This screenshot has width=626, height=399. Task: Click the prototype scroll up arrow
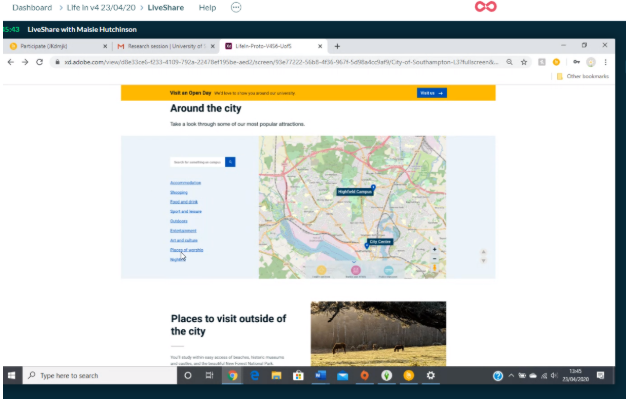pyautogui.click(x=483, y=252)
